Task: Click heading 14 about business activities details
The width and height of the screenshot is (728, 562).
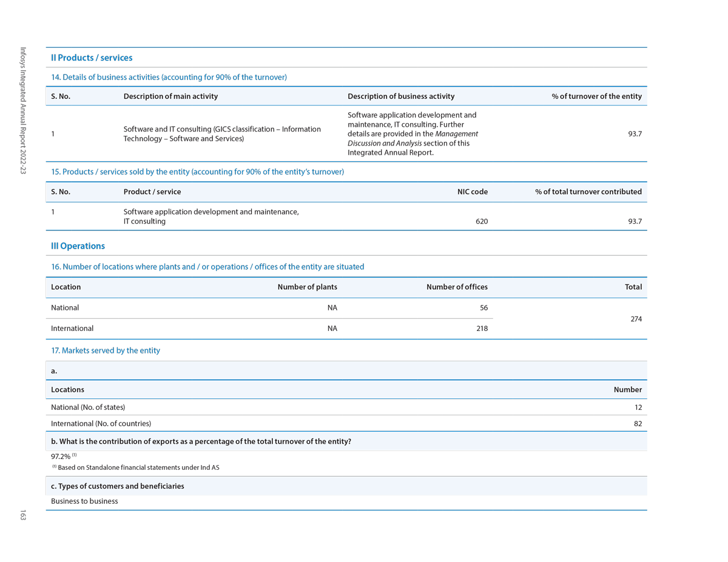Action: (x=169, y=78)
